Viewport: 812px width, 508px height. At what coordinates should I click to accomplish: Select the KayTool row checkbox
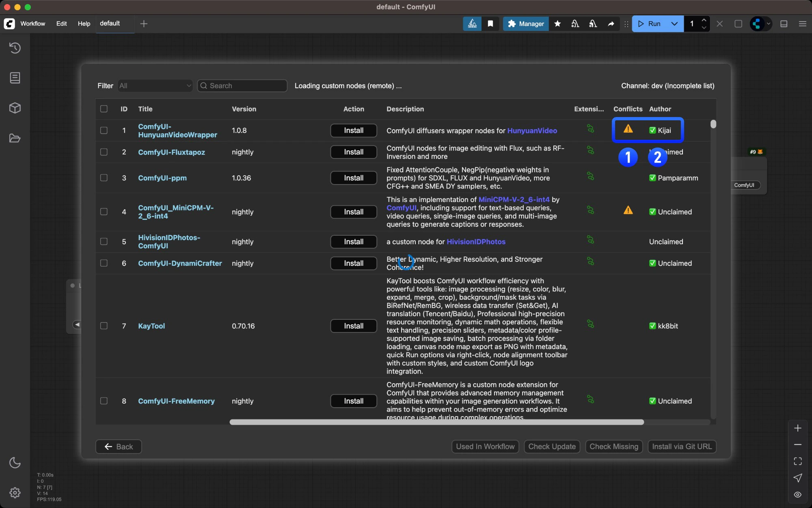pos(104,326)
